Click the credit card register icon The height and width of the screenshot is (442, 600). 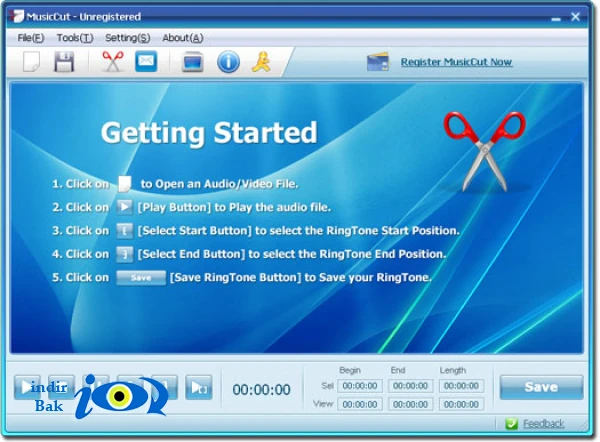point(378,62)
